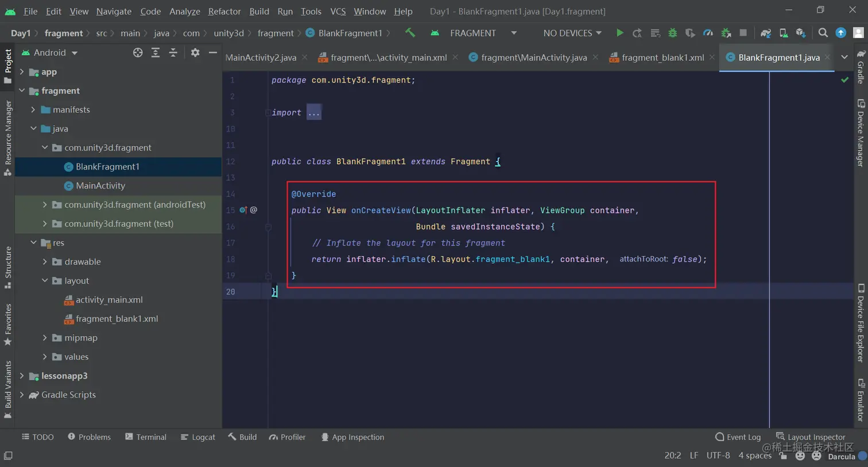Image resolution: width=868 pixels, height=467 pixels.
Task: Click the sad face feedback icon
Action: [x=816, y=456]
